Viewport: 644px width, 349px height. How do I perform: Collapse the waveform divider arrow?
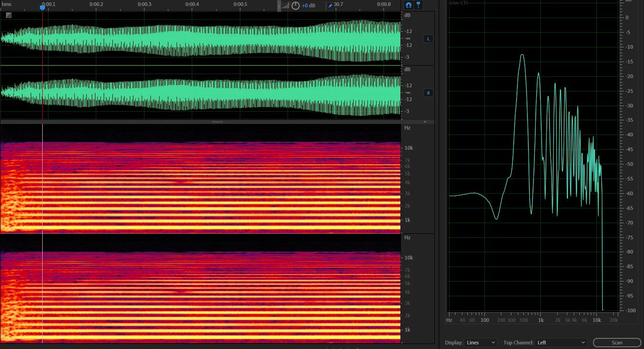pos(425,122)
